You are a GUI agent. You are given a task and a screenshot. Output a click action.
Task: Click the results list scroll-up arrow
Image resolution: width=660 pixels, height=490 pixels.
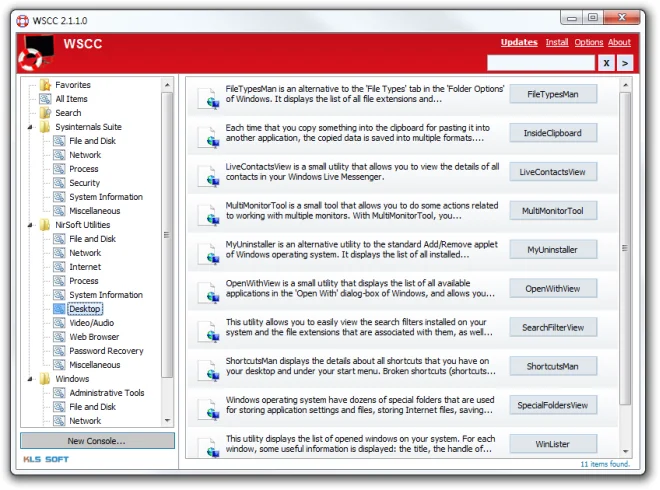625,85
